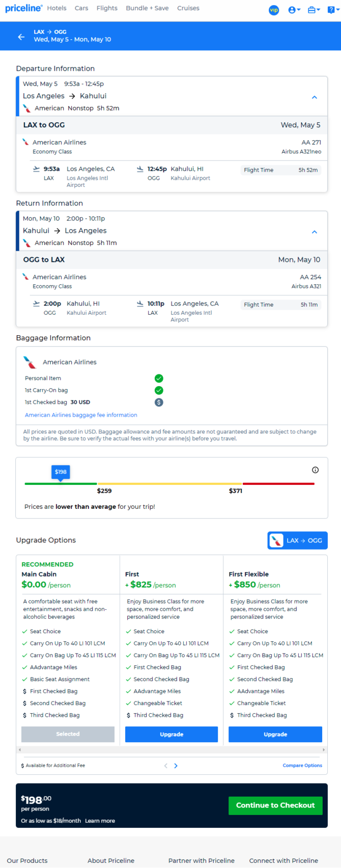Click the price info circle icon

point(315,470)
